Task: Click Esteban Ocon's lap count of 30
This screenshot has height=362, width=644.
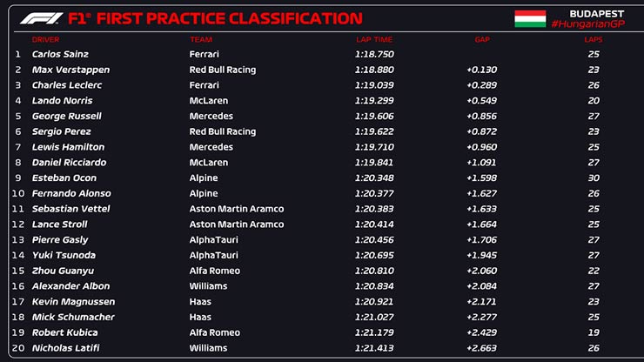Action: coord(593,178)
